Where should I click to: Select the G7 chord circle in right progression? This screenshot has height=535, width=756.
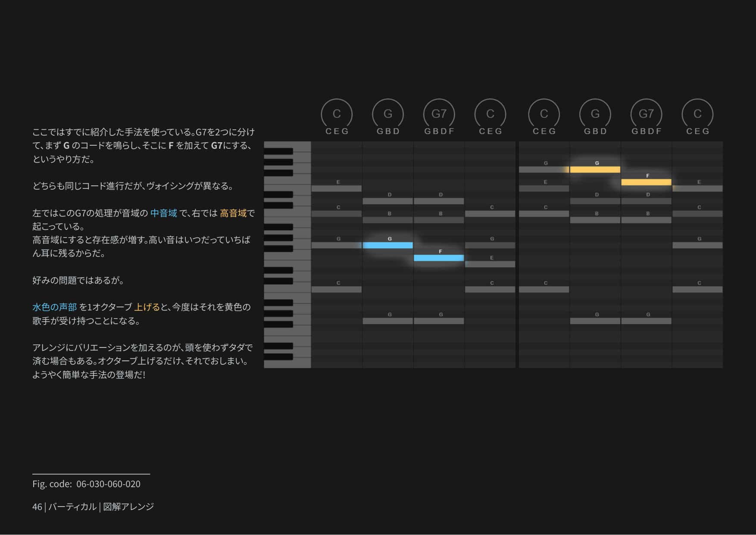[x=646, y=114]
